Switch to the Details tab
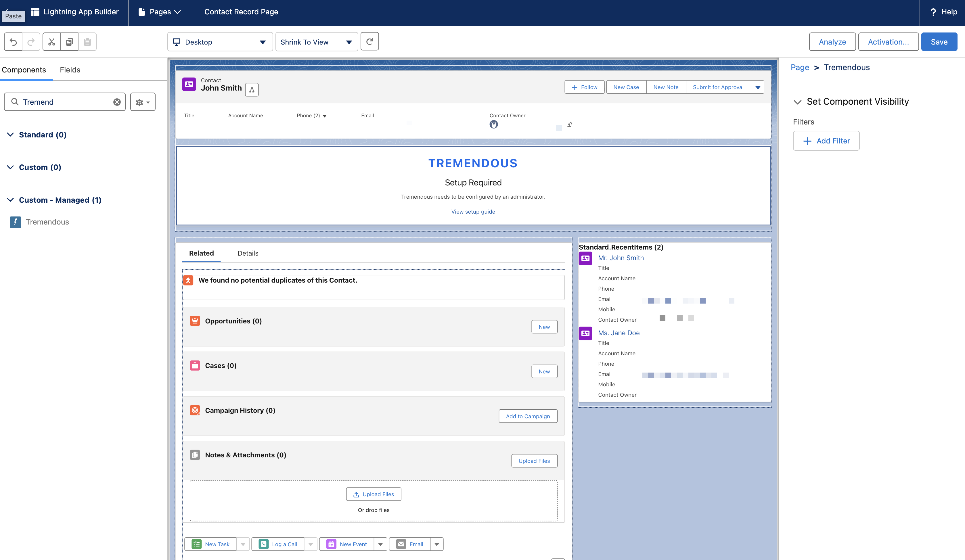Screen dimensions: 965x560 click(248, 253)
